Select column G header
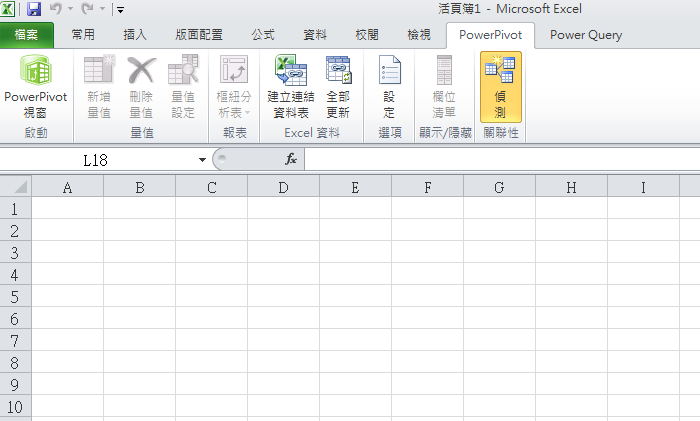700x421 pixels. tap(500, 187)
